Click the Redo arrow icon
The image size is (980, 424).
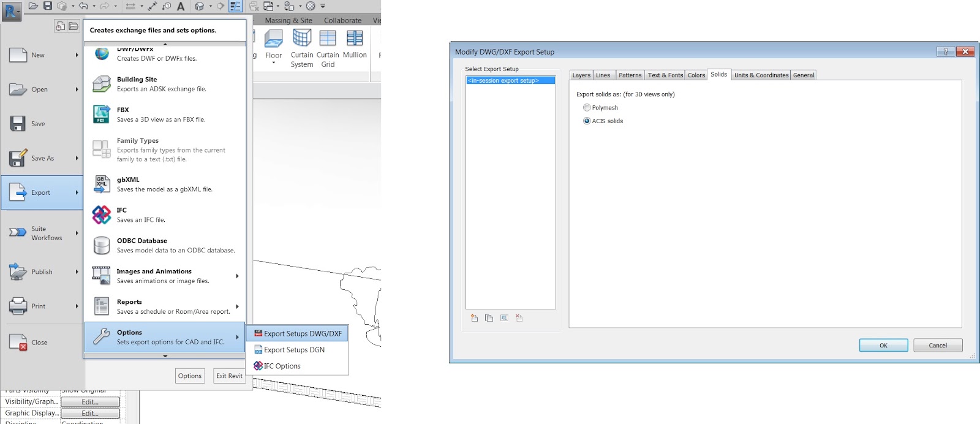104,6
